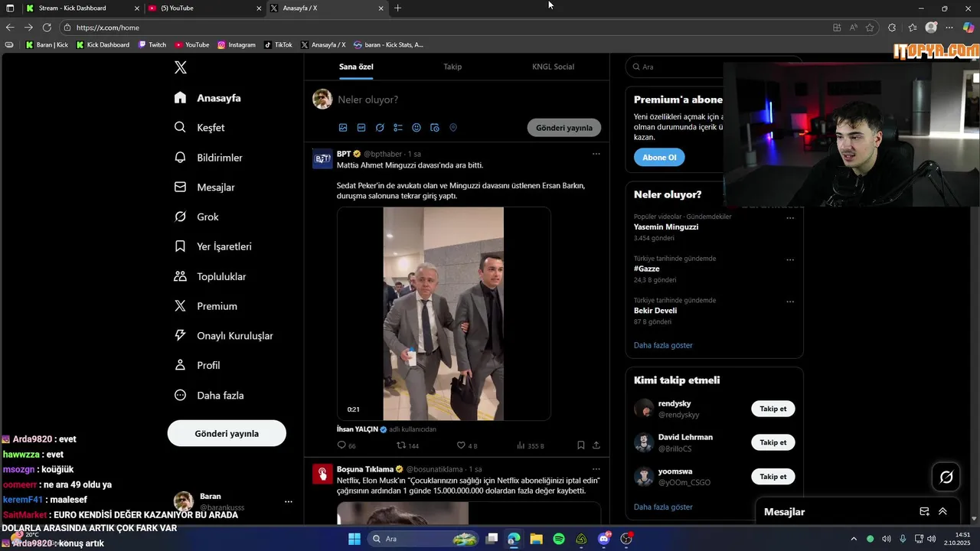Open Mesajlar in the sidebar menu
Screen dimensions: 980x551
[x=204, y=187]
